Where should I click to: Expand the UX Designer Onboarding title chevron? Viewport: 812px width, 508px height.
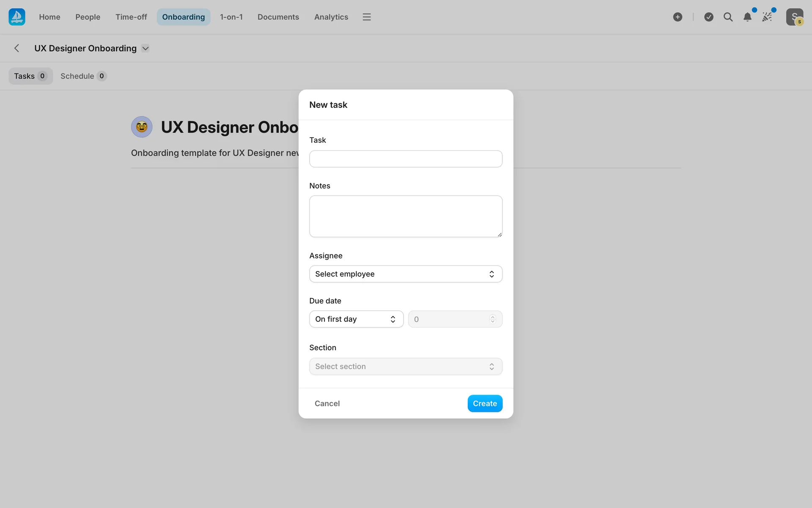coord(145,48)
